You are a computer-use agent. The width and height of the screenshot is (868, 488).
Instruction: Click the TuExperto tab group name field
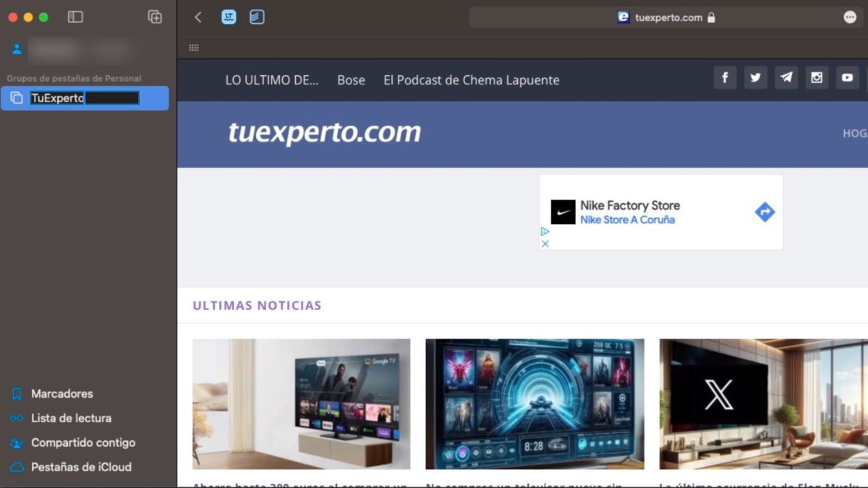[85, 98]
